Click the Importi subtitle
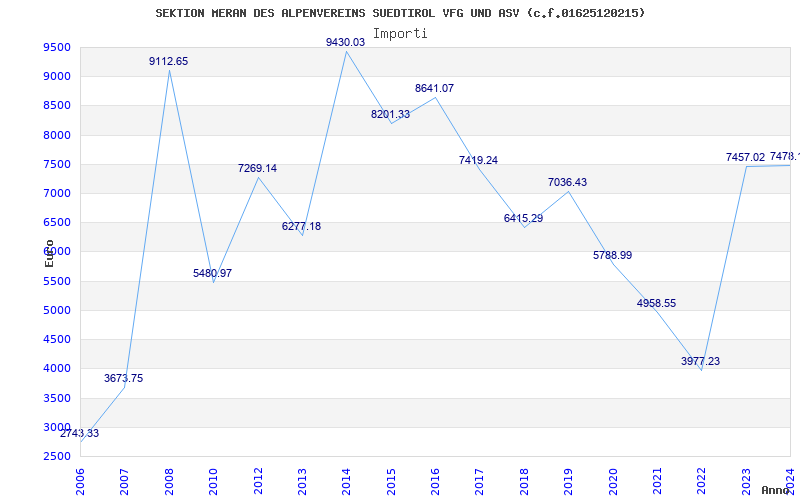800x500 pixels. coord(400,34)
